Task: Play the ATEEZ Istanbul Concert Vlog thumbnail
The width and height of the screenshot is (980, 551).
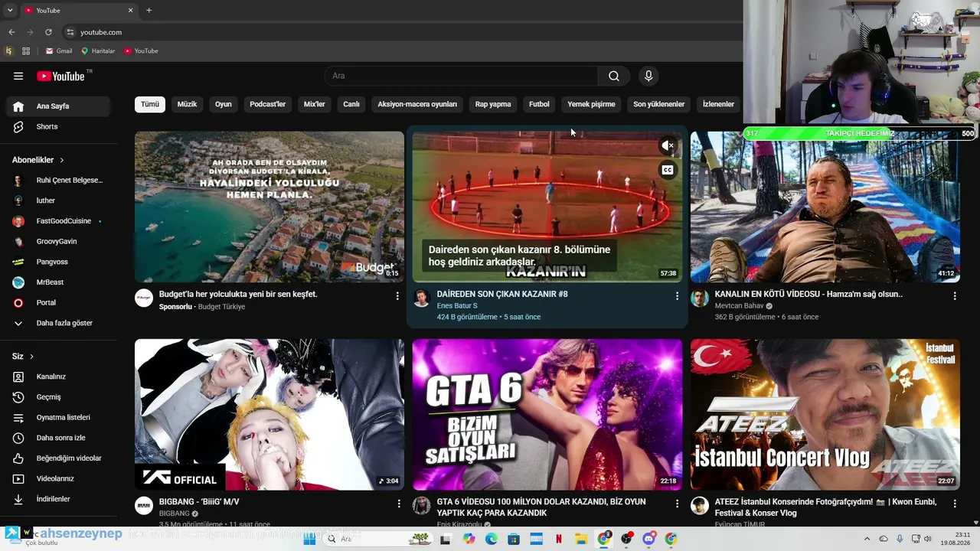Action: point(825,414)
